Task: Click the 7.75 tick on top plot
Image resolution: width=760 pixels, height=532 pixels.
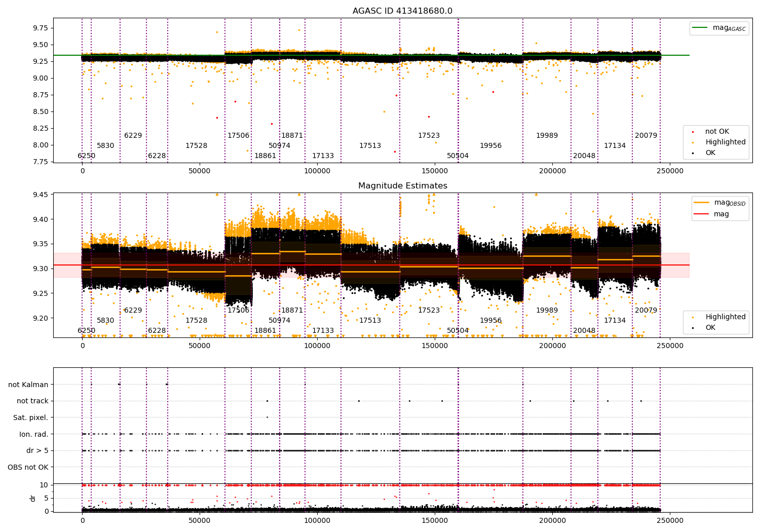Action: (40, 162)
